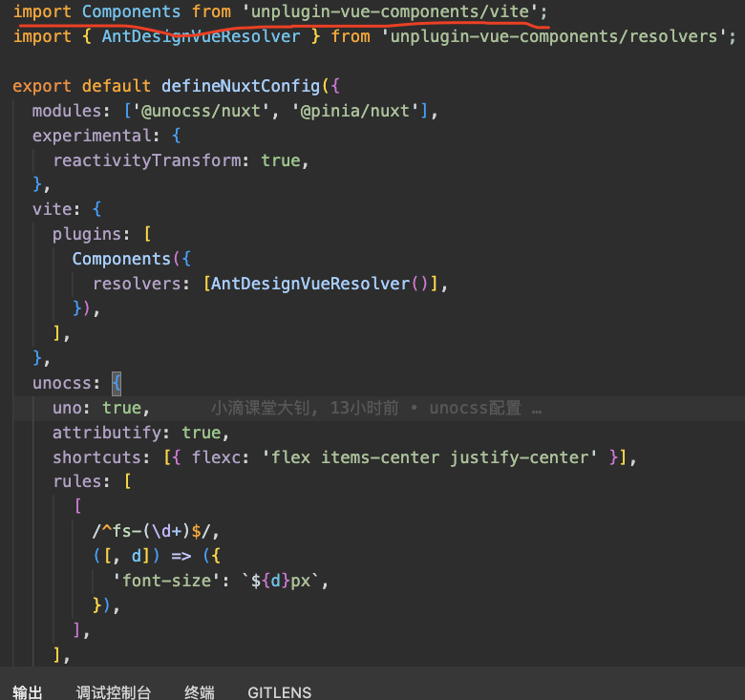Click defineNuxtConfig function name
Screen dimensions: 745x700
tap(241, 86)
